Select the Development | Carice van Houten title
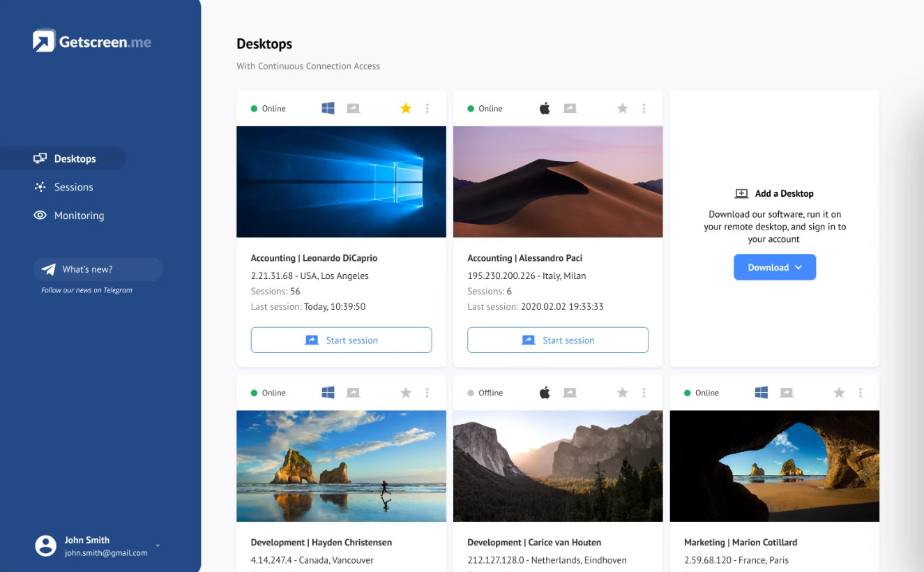The width and height of the screenshot is (924, 572). tap(534, 543)
